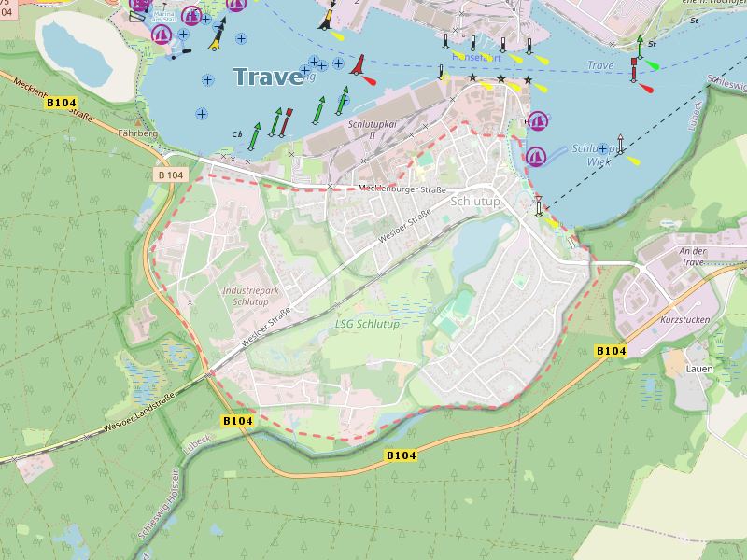
Task: Select the yellow-black cardinal buoy at top center
Action: [328, 16]
